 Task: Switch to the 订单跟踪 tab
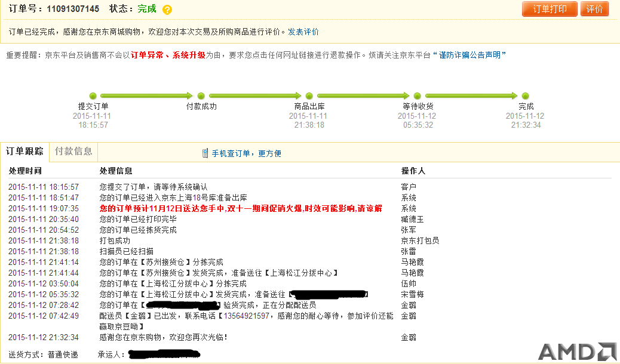pos(24,152)
